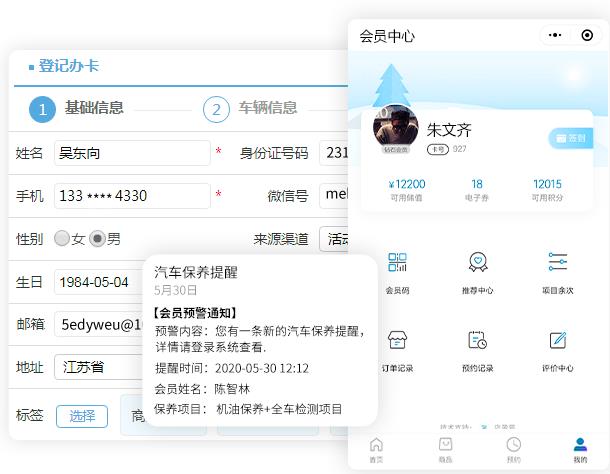Click the 卡号 927 card number label

click(x=447, y=149)
